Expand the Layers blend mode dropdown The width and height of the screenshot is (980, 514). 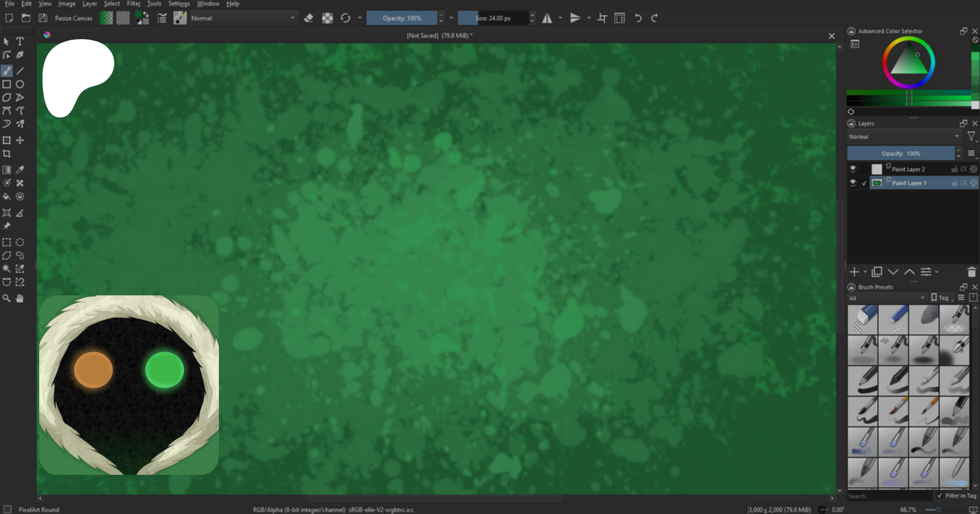coord(904,137)
